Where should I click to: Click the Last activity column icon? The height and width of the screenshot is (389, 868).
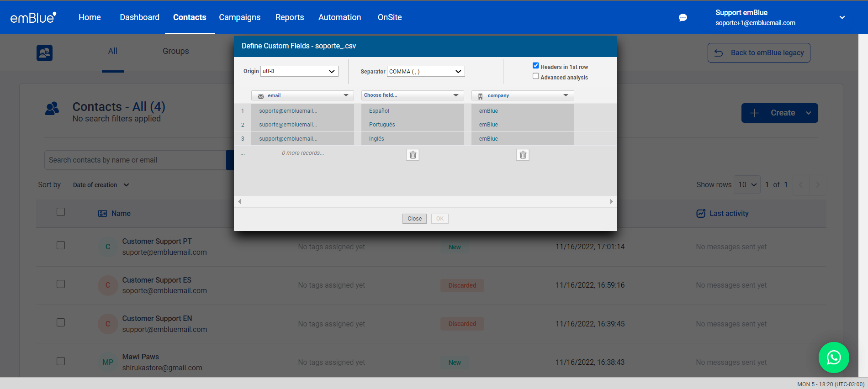pyautogui.click(x=701, y=213)
